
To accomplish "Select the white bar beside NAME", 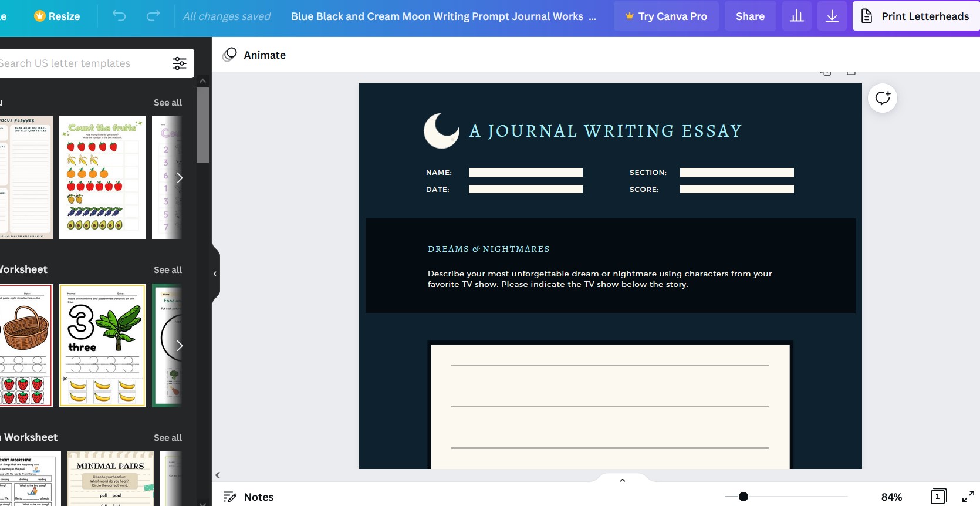I will point(526,173).
